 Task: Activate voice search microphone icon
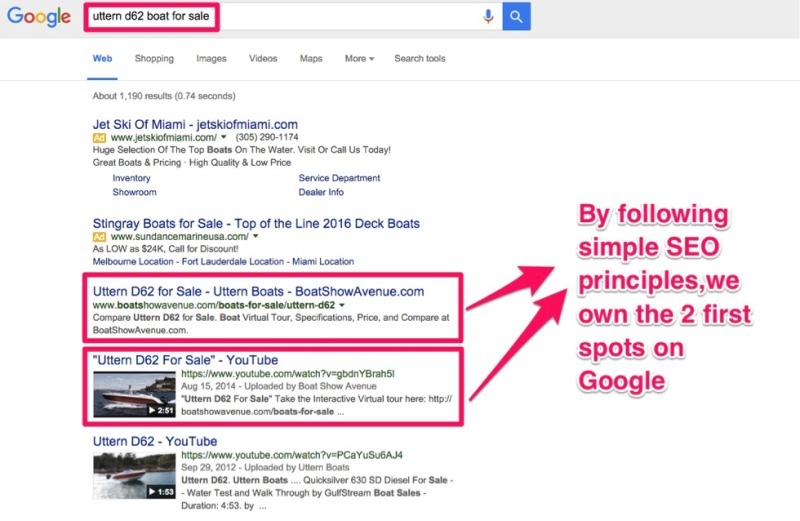click(x=488, y=16)
